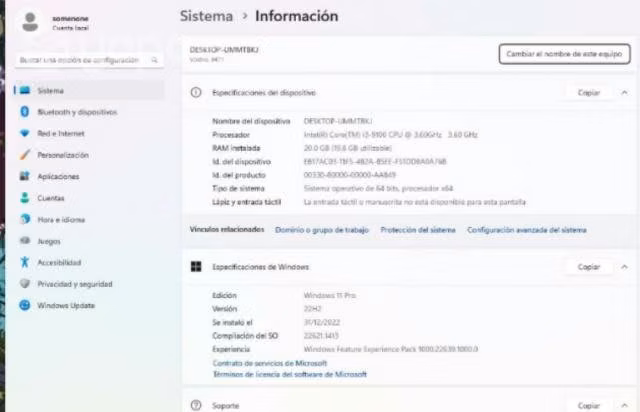
Task: Collapse Especificaciones del dispositivo section chevron
Action: (x=624, y=93)
